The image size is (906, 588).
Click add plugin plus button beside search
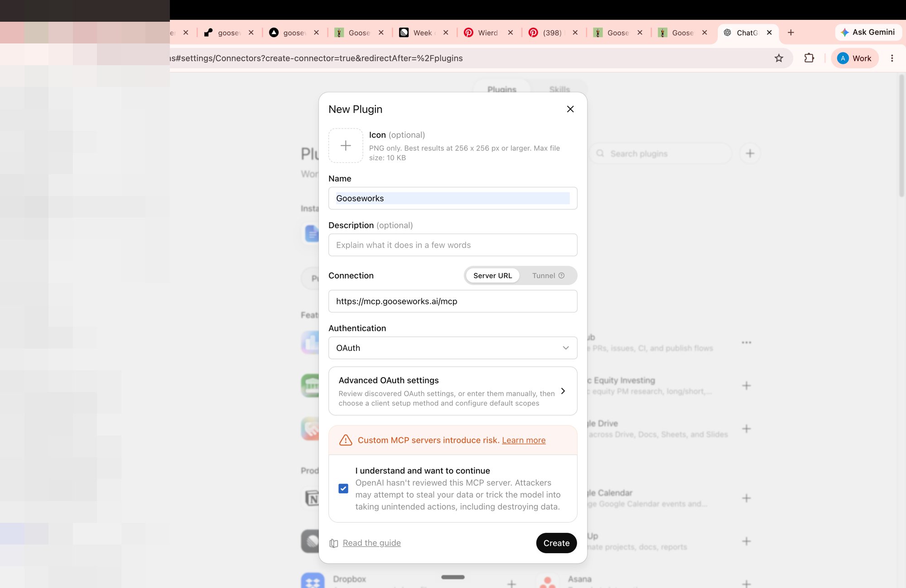(750, 153)
